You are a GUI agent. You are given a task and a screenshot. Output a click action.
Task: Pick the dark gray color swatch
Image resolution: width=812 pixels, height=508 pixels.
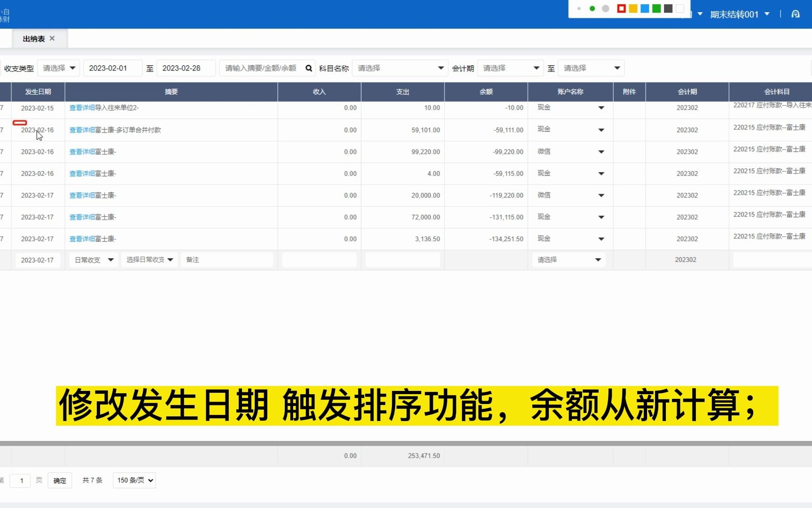(x=668, y=8)
